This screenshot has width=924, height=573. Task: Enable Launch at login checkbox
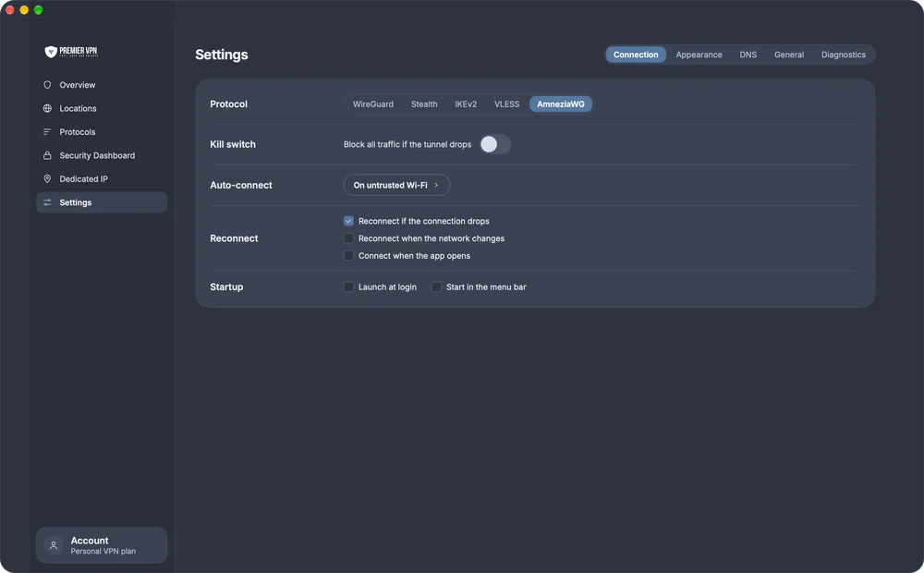(x=349, y=287)
